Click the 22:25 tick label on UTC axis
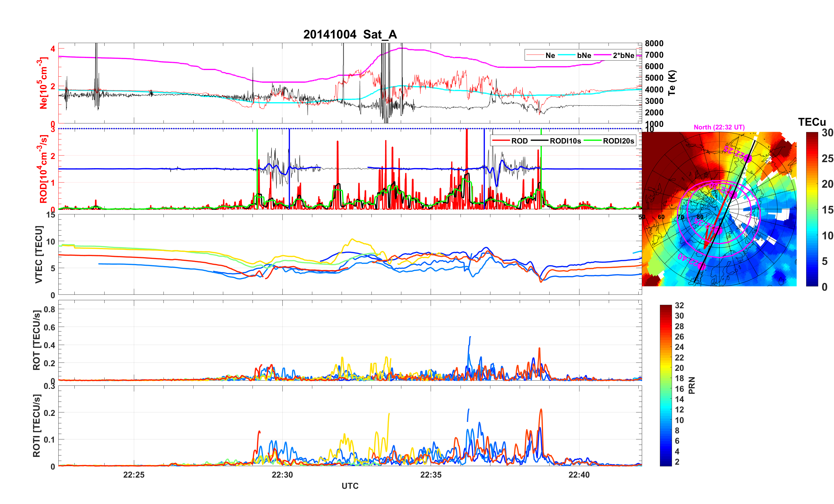 click(x=134, y=474)
